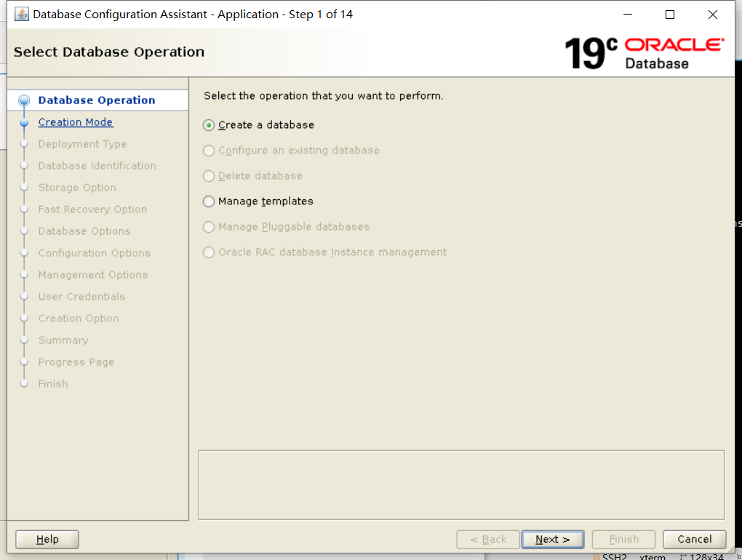This screenshot has width=742, height=560.
Task: Minimize the Database Configuration Assistant window
Action: [x=628, y=15]
